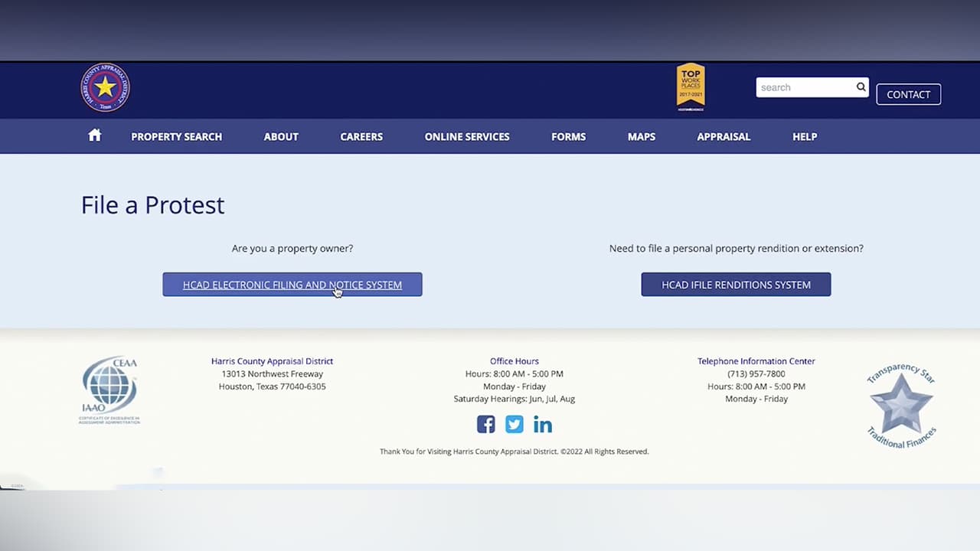Open the HELP navigation entry

805,136
